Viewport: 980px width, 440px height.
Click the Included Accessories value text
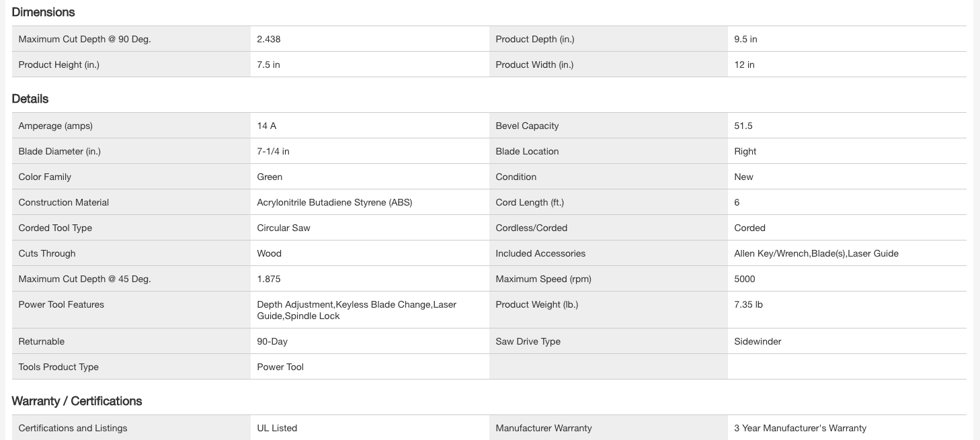pyautogui.click(x=816, y=253)
